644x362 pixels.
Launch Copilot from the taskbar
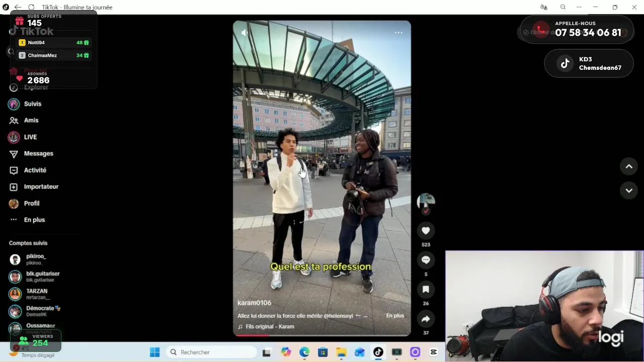tap(286, 352)
